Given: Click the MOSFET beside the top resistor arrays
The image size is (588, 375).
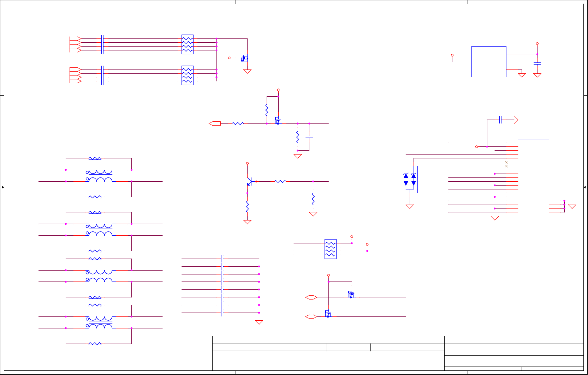Looking at the screenshot, I should pyautogui.click(x=245, y=58).
